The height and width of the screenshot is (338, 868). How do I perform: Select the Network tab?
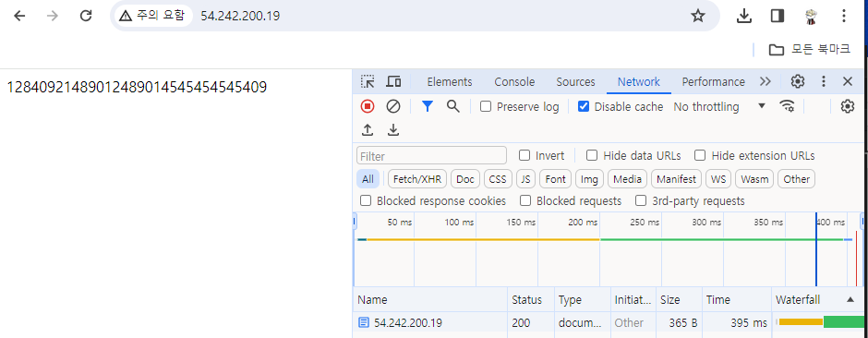click(x=639, y=82)
